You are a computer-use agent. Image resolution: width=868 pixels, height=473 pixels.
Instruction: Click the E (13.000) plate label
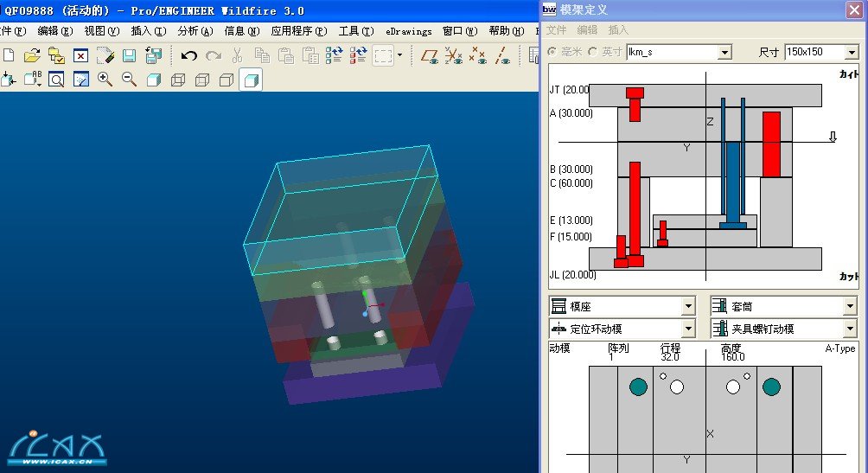click(571, 220)
